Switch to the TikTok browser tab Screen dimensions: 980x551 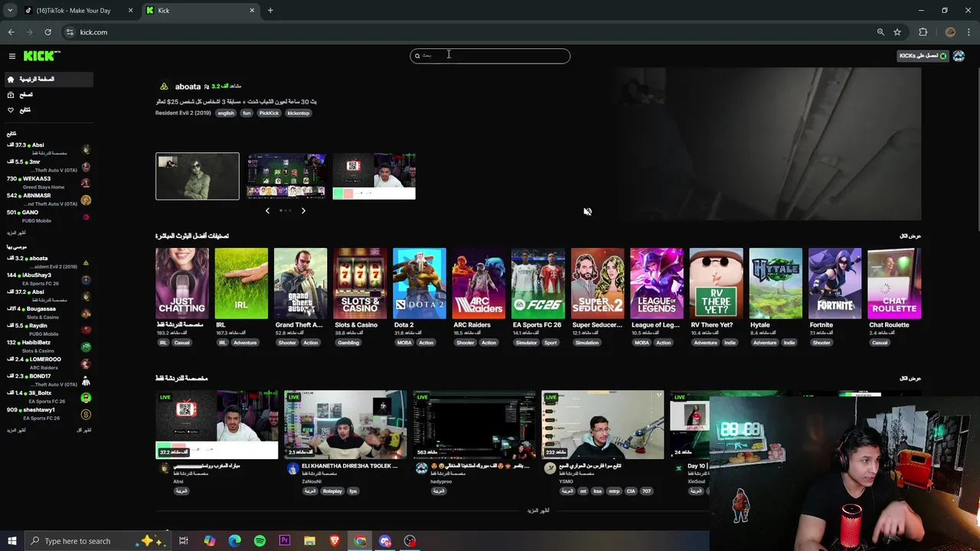point(77,11)
